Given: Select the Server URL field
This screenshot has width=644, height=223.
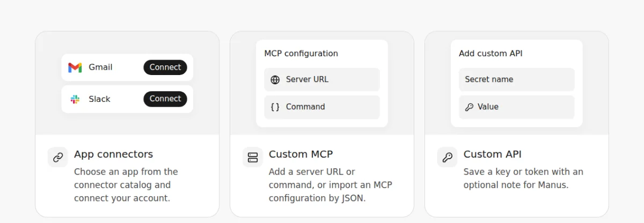Looking at the screenshot, I should click(322, 79).
